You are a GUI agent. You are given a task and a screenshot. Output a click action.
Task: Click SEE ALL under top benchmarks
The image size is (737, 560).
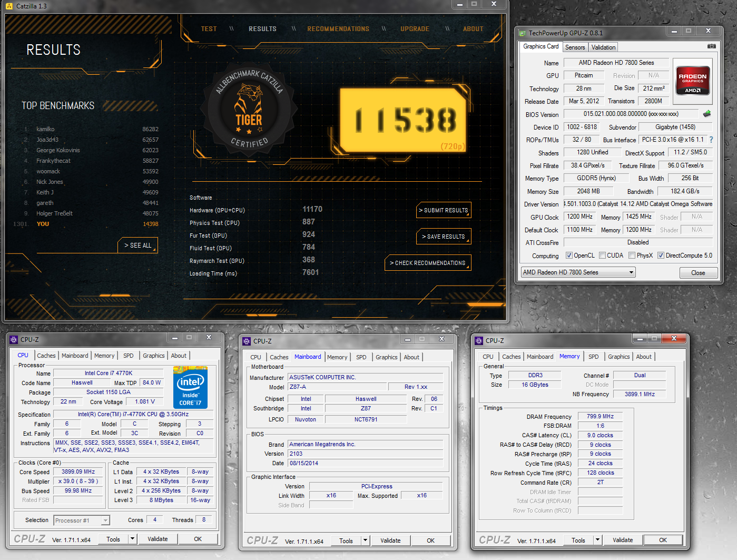[x=137, y=245]
